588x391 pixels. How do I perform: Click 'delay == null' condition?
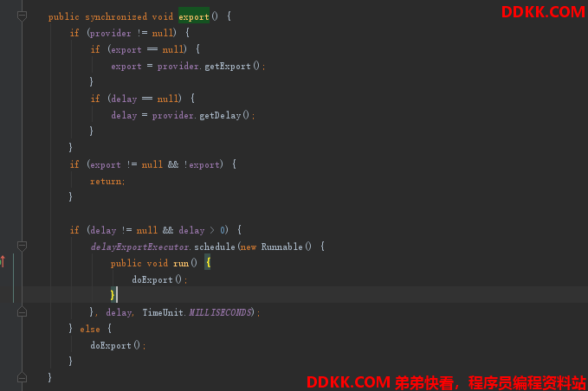pos(145,99)
